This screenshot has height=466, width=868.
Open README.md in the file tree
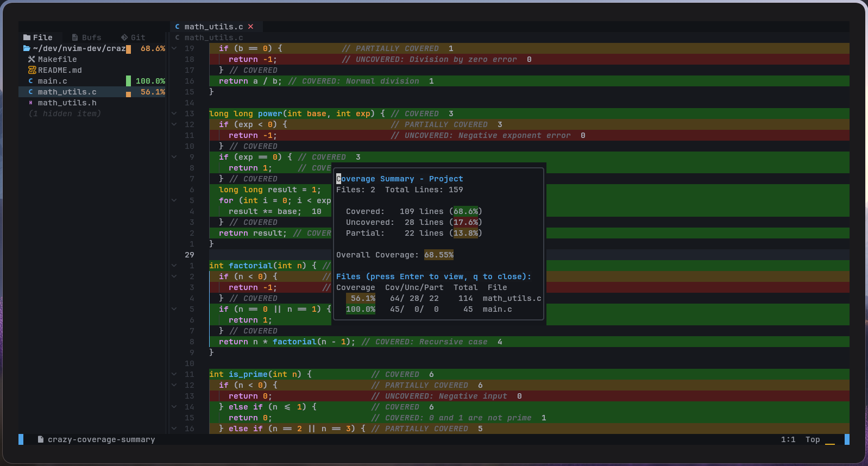(60, 70)
